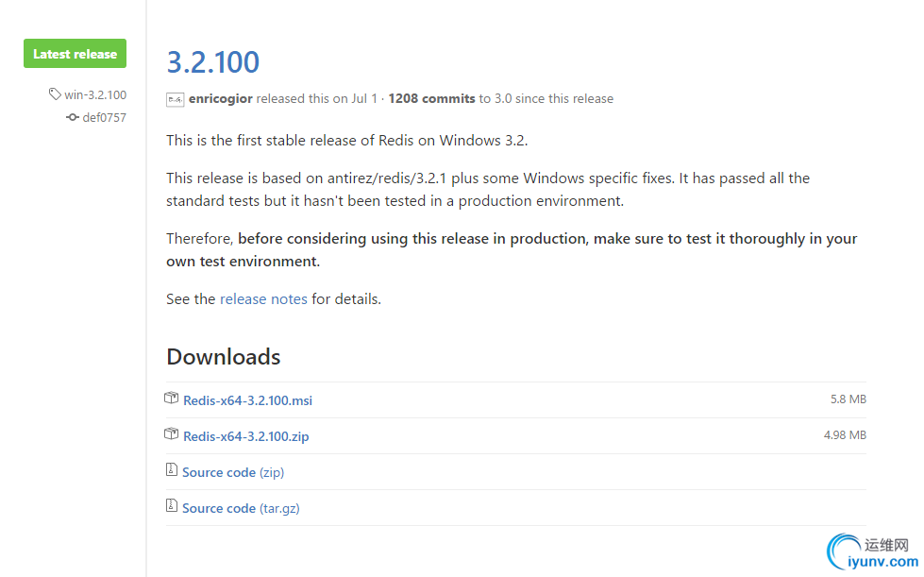The height and width of the screenshot is (577, 924).
Task: Visit enricogior's profile via username
Action: pyautogui.click(x=221, y=98)
